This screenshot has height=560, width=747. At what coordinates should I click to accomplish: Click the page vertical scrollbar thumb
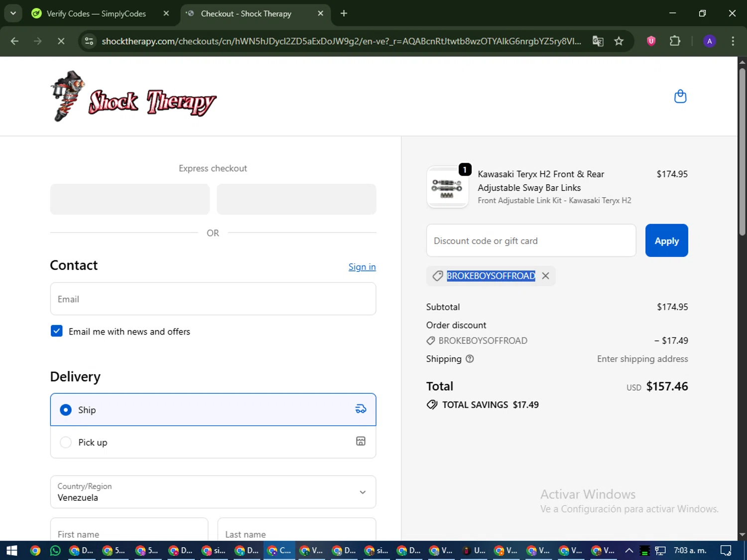click(x=742, y=152)
